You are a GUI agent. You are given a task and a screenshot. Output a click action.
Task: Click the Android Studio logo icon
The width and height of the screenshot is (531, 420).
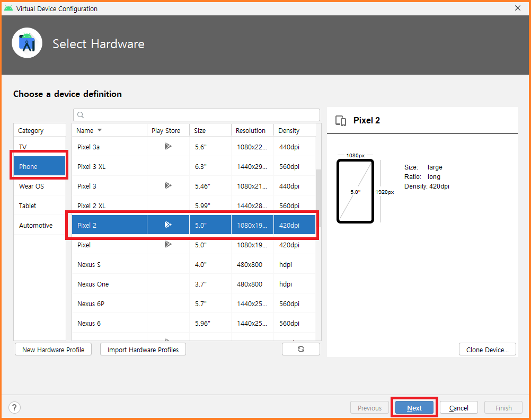point(27,43)
